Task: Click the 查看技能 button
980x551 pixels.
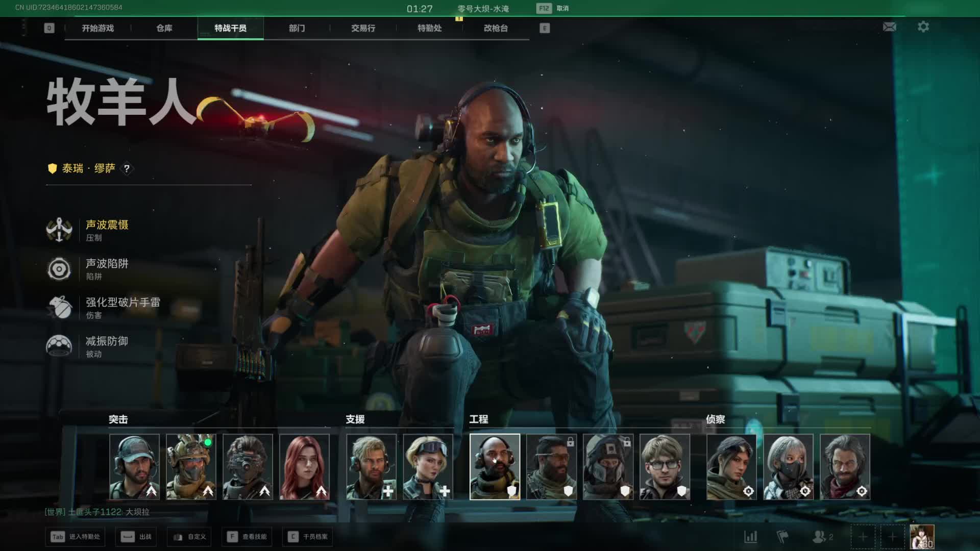Action: pyautogui.click(x=248, y=537)
